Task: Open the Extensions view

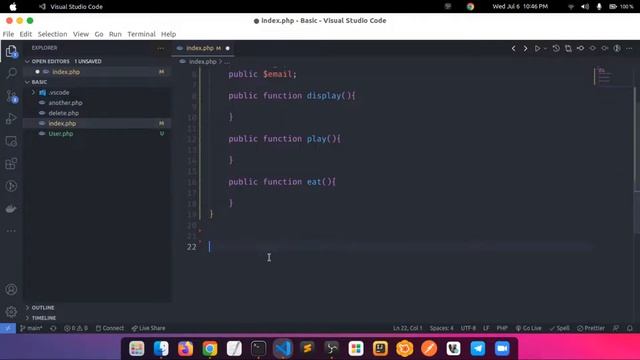Action: [11, 164]
